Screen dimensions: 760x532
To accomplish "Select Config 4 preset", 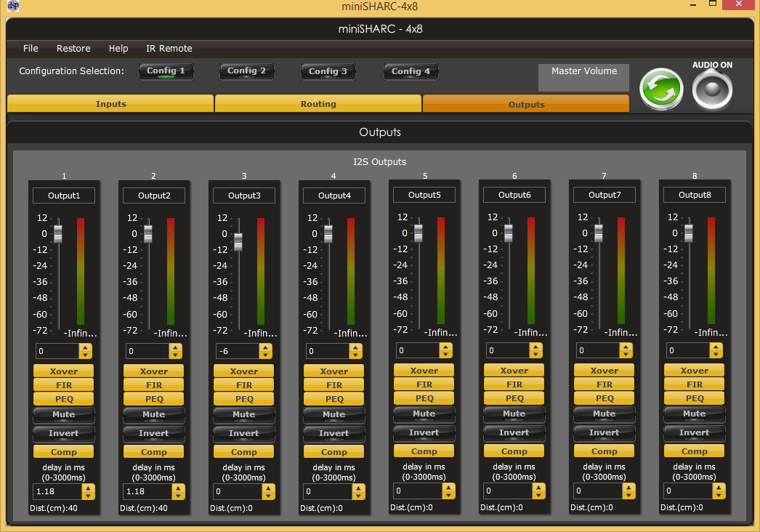I will [411, 72].
